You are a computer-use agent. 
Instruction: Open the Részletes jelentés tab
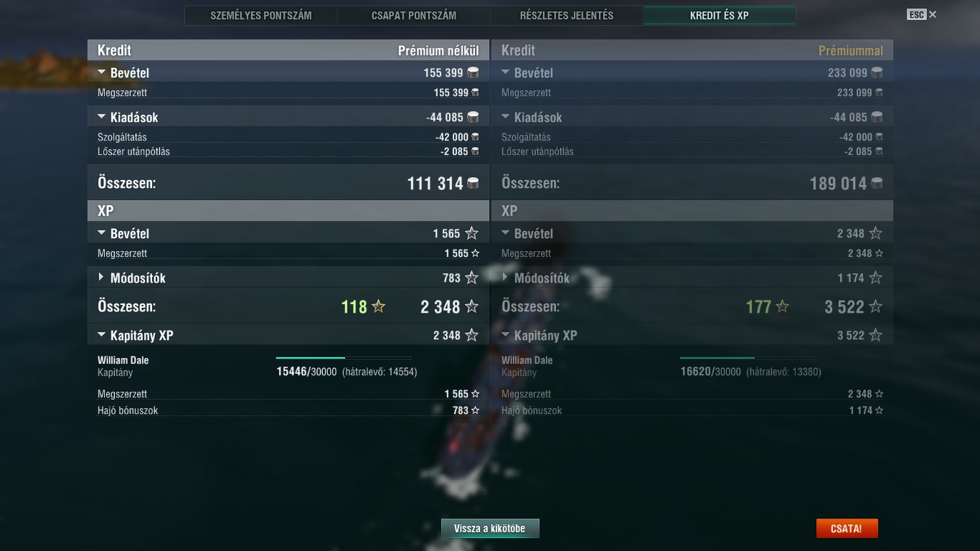click(567, 15)
